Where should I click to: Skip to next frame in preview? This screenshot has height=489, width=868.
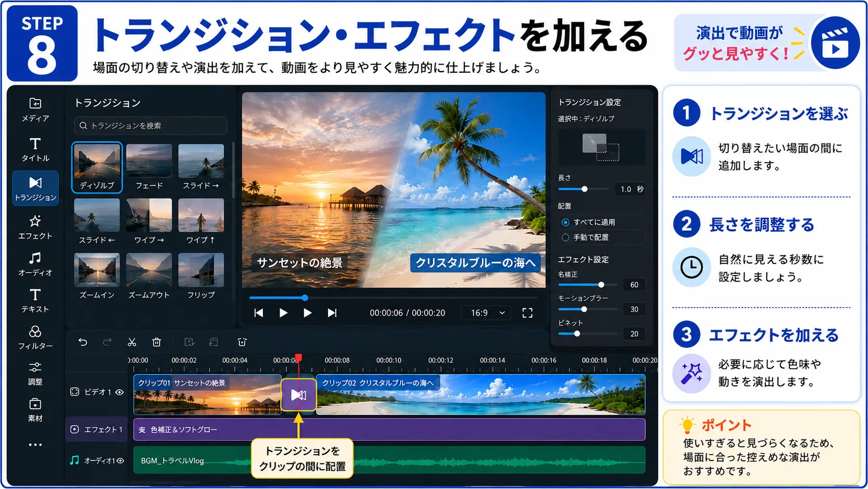[332, 313]
